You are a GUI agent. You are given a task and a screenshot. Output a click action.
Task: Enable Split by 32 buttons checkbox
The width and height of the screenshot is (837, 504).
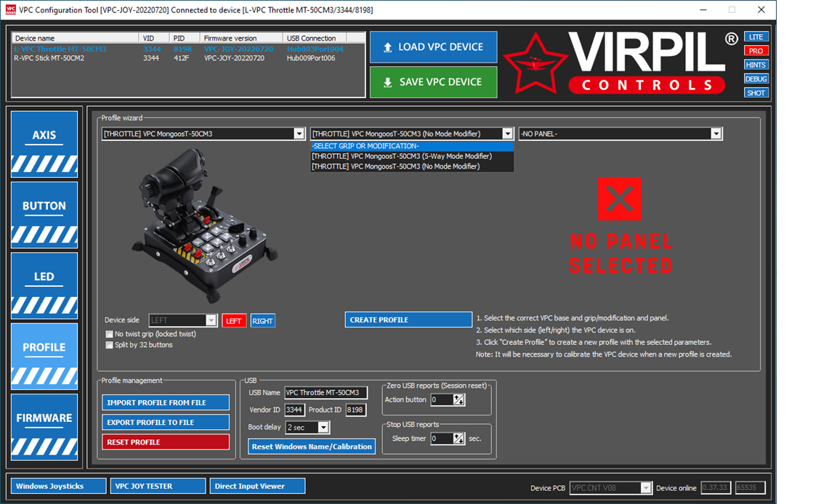pos(110,345)
